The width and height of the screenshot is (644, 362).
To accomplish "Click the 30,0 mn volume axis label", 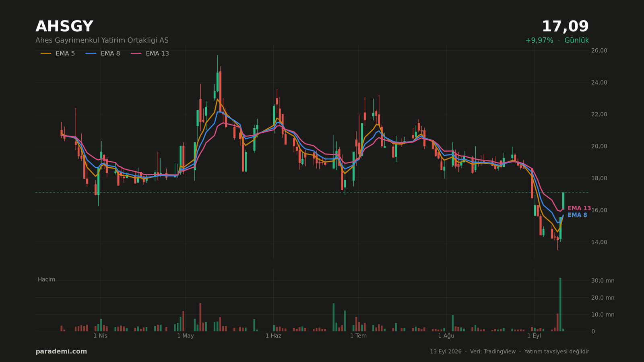I will coord(603,281).
